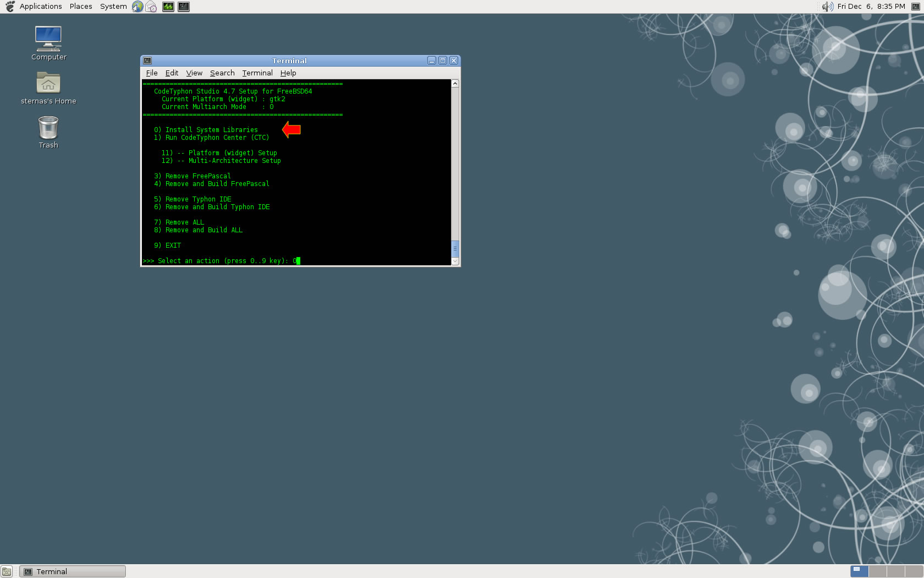Open the volume control speaker icon
924x578 pixels.
pos(827,7)
